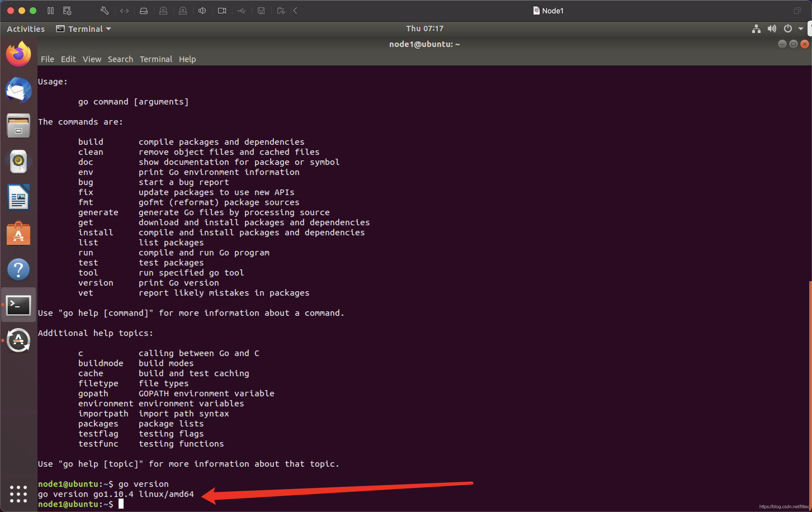Open Software Updater from the dock
This screenshot has width=812, height=512.
pyautogui.click(x=18, y=340)
